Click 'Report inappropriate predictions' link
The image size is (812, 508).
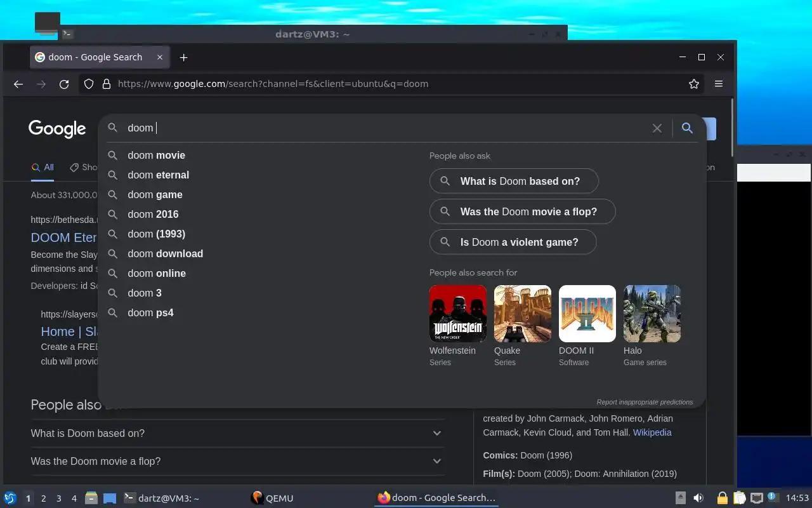pos(645,402)
